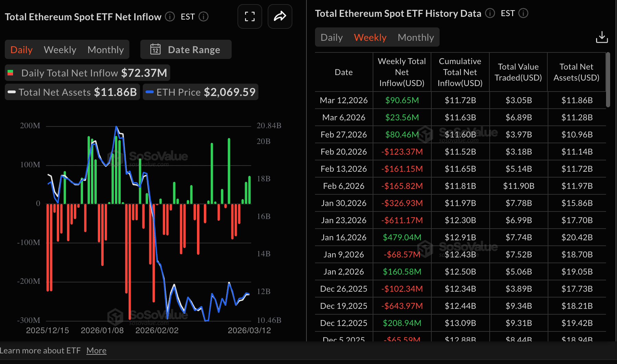Click info icon beside History Data title
Viewport: 617px width, 364px height.
(x=490, y=13)
